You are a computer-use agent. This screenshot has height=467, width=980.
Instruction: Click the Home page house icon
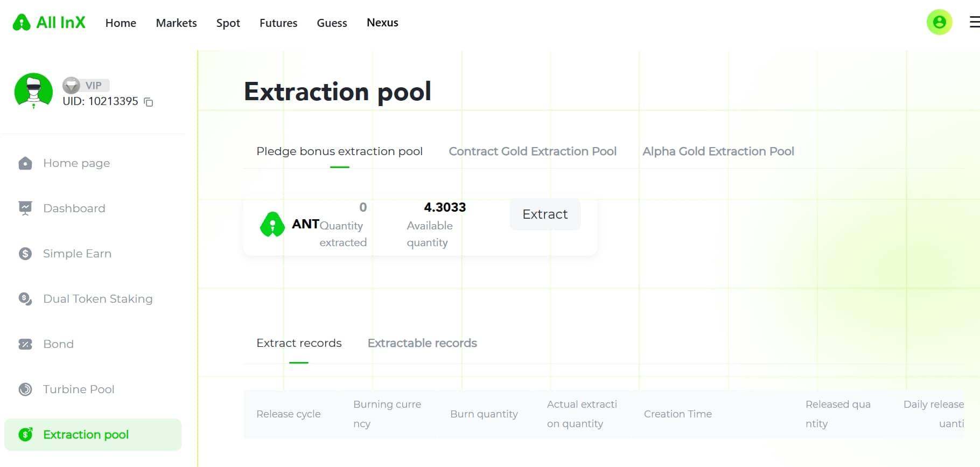pos(25,163)
